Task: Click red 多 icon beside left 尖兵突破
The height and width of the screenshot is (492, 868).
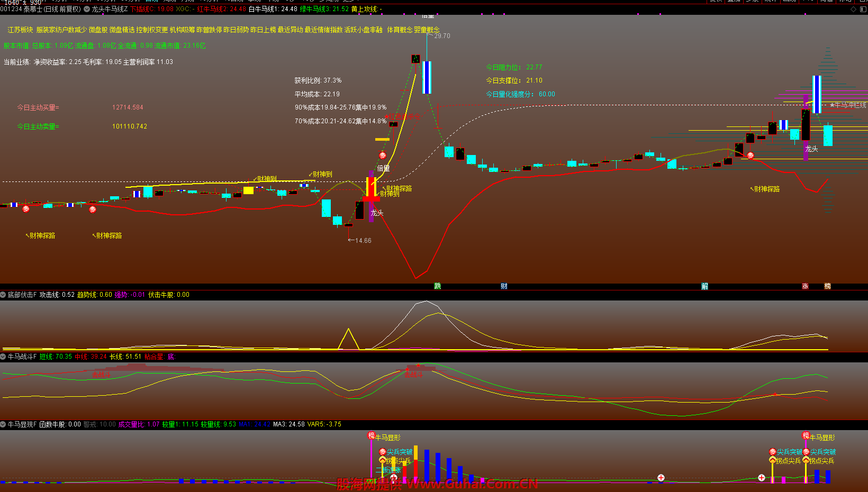Action: 383,452
